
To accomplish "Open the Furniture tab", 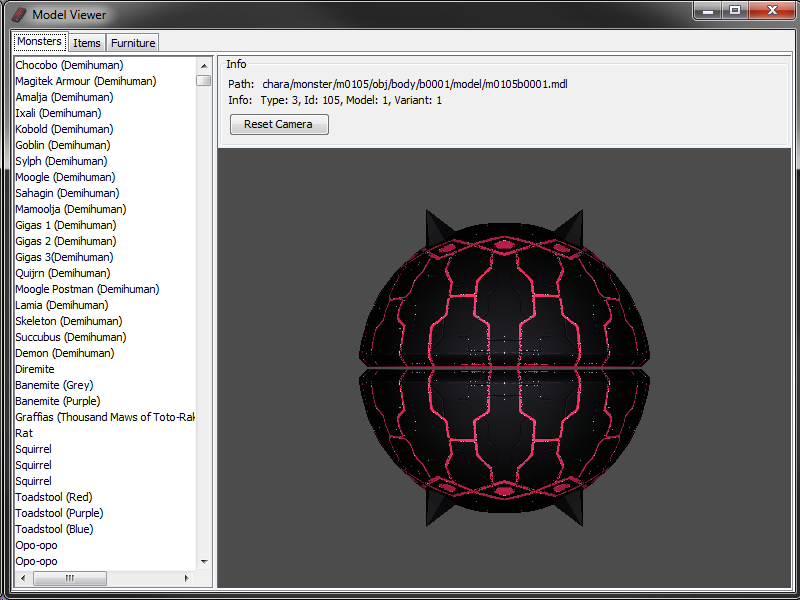I will pyautogui.click(x=133, y=43).
